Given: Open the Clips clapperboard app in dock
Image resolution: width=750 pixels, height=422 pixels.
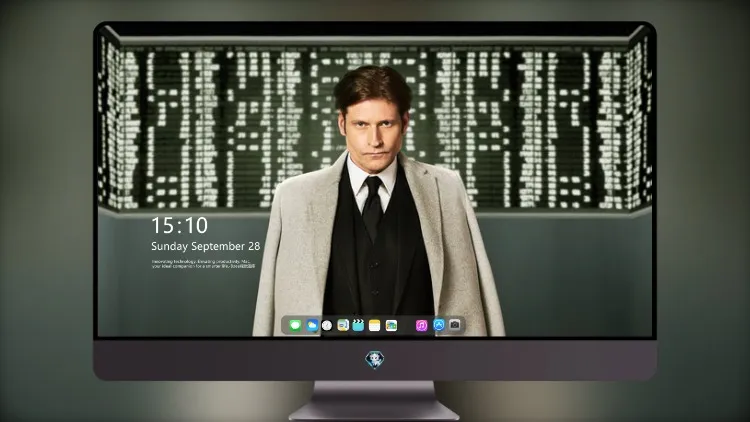Looking at the screenshot, I should pos(358,325).
